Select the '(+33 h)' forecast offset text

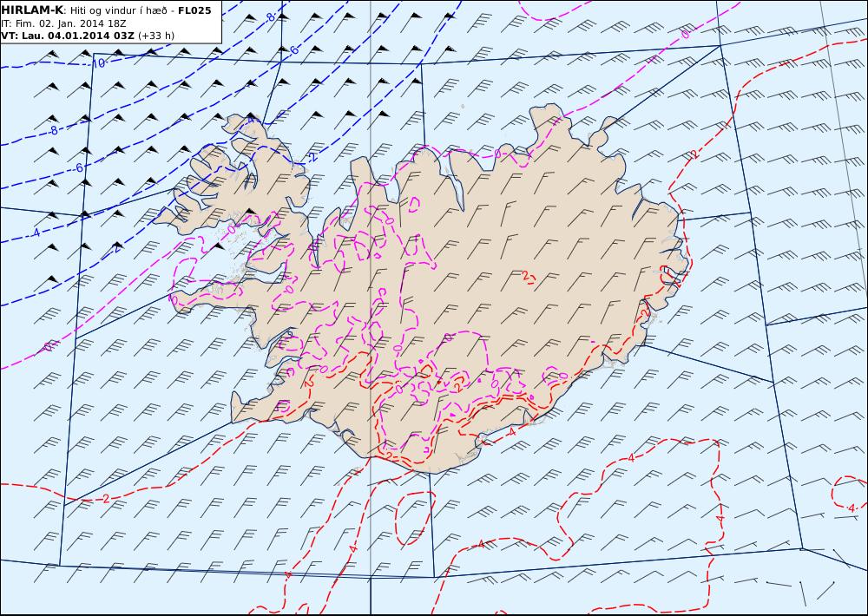(156, 36)
